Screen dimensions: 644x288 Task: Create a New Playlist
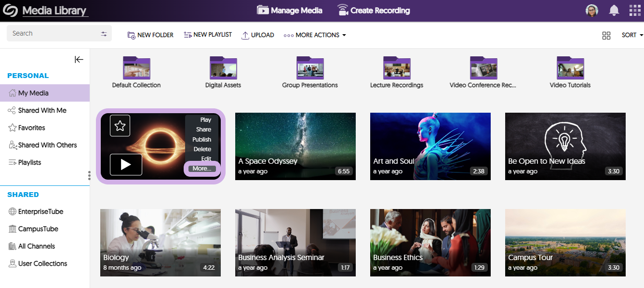point(208,35)
